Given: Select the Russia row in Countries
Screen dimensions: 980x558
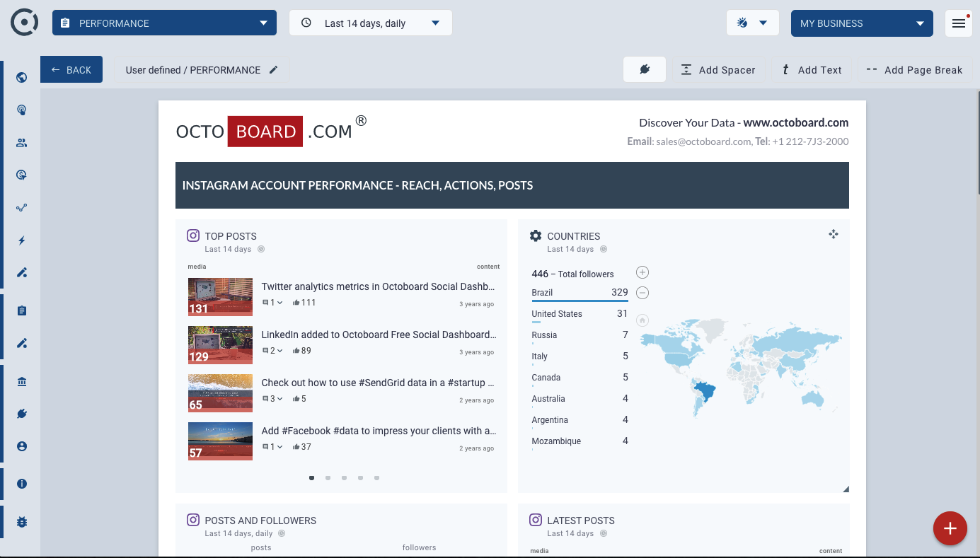Looking at the screenshot, I should click(580, 335).
